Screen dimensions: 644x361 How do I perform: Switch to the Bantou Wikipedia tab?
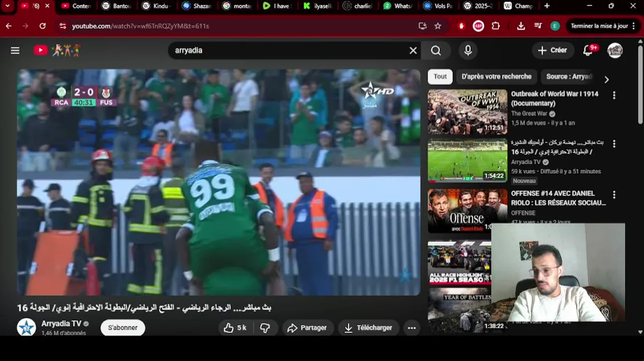point(116,6)
